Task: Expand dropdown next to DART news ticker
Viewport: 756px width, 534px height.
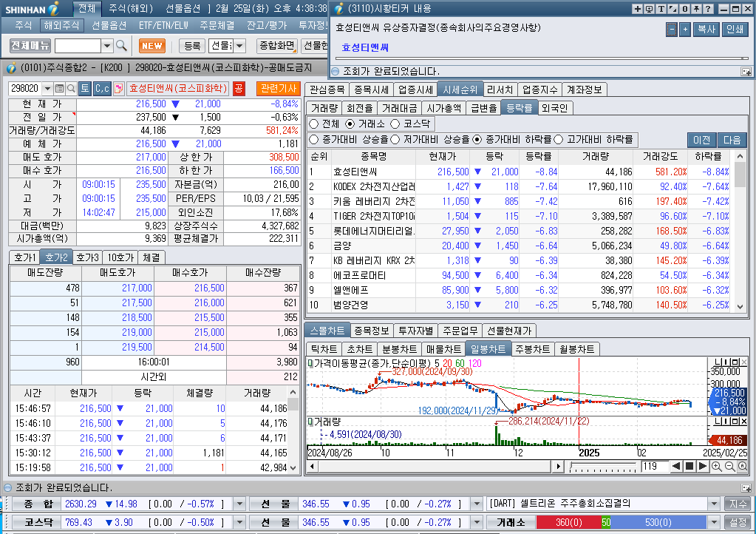Action: [x=715, y=504]
